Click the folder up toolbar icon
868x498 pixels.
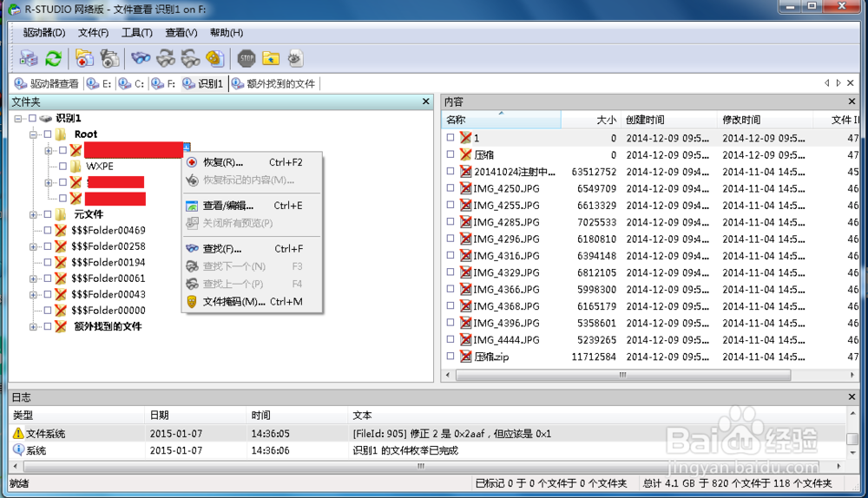(271, 58)
